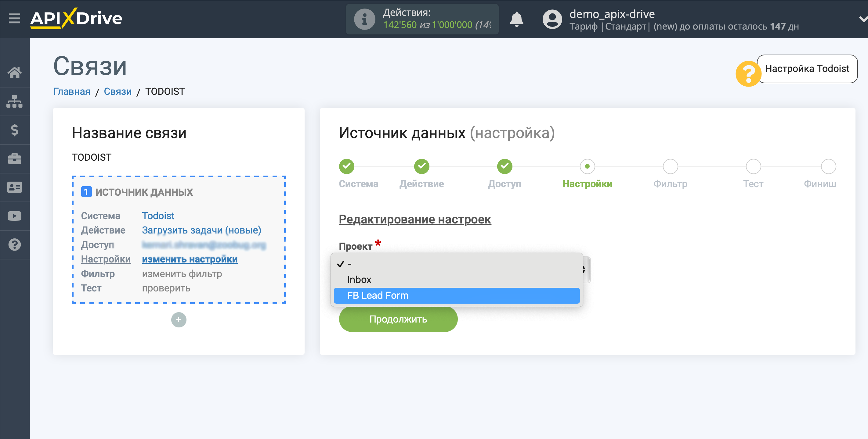
Task: Open the Todoist system link
Action: 158,216
